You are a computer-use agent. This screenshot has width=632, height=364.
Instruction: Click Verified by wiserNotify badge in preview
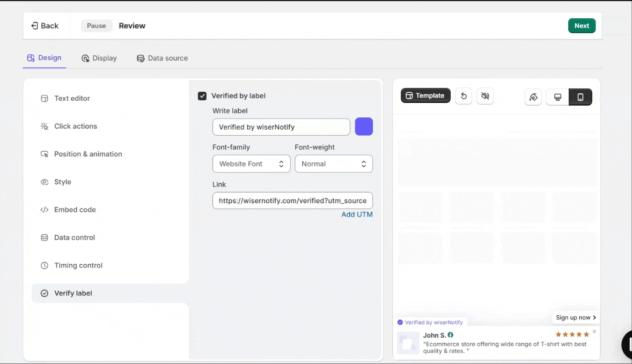point(430,323)
